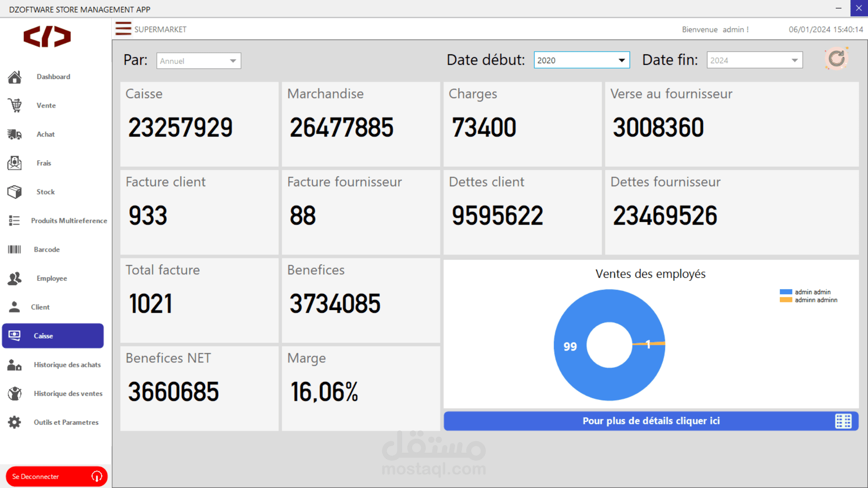
Task: Click the truck Achat icon
Action: pyautogui.click(x=14, y=134)
